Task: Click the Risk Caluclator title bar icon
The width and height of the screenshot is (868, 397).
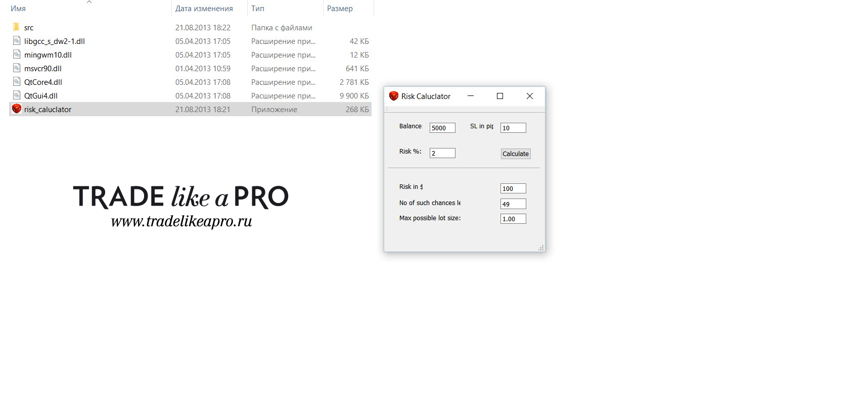Action: (x=394, y=96)
